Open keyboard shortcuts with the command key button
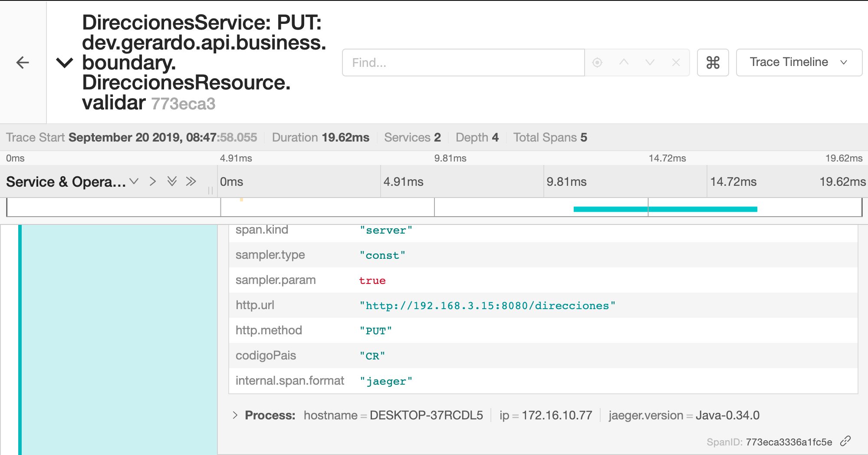 tap(713, 63)
